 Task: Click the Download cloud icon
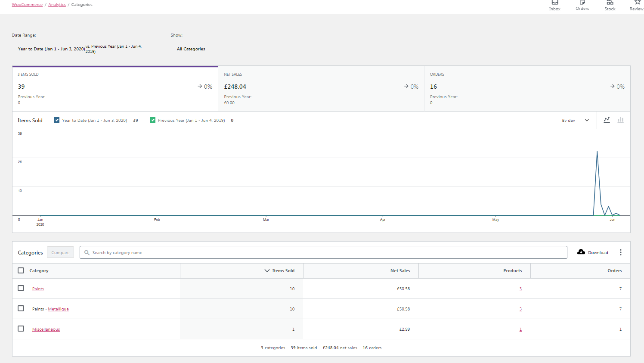[x=581, y=252]
